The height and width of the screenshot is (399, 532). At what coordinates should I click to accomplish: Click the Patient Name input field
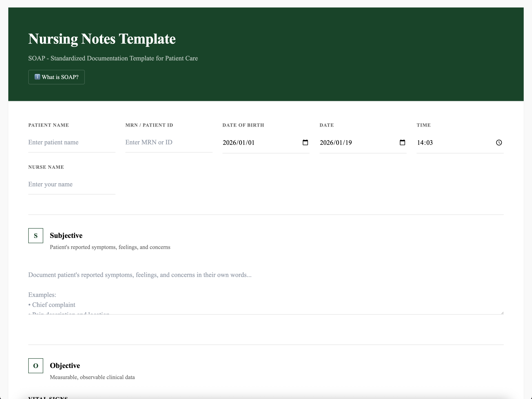pyautogui.click(x=71, y=142)
